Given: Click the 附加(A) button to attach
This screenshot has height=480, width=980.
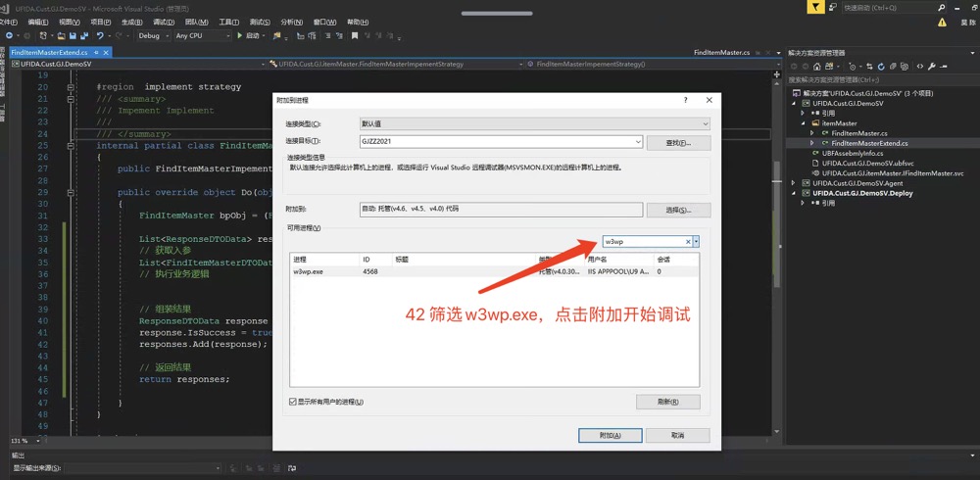Looking at the screenshot, I should (x=609, y=435).
